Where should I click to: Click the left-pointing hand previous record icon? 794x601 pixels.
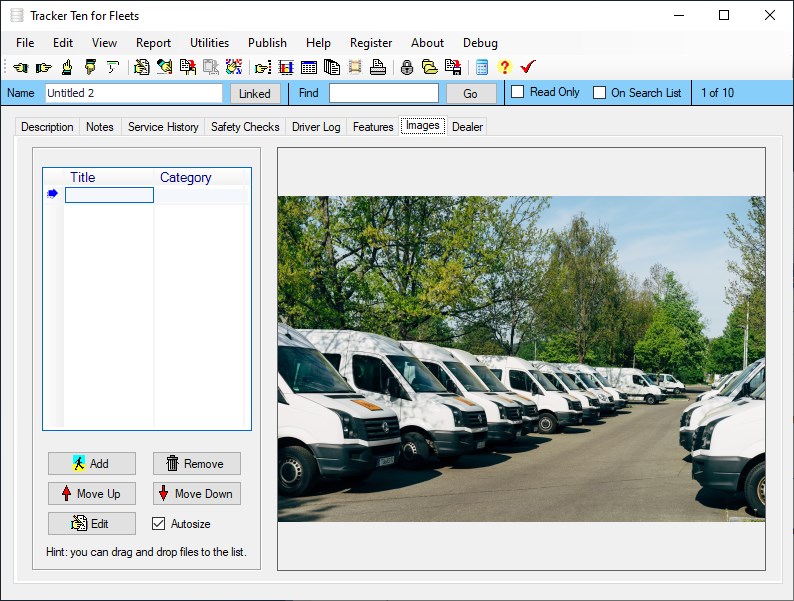click(x=20, y=67)
